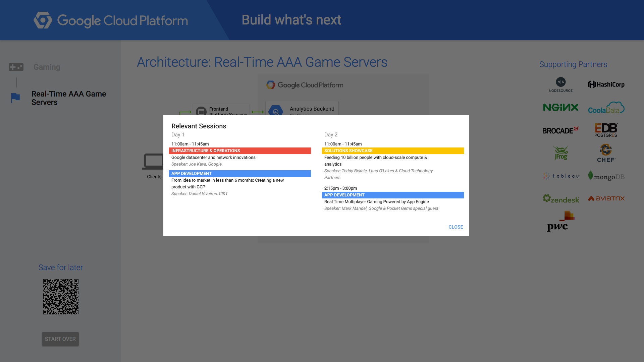Click the 'Architecture: Real-Time AAA Game Servers' title

(x=262, y=62)
